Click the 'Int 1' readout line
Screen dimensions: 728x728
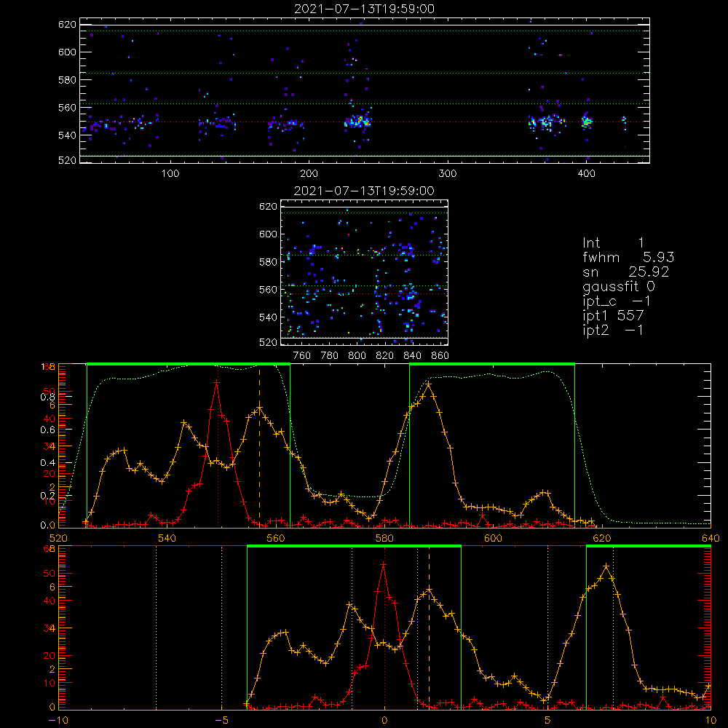[x=613, y=243]
